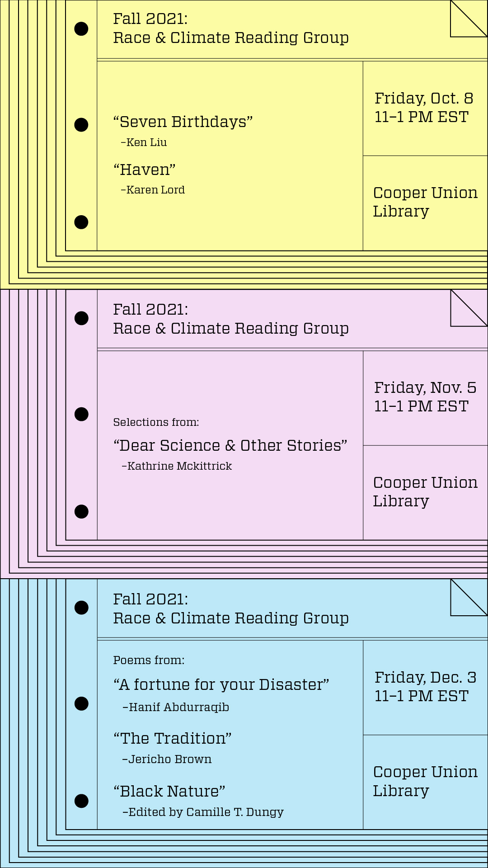The width and height of the screenshot is (488, 868).
Task: Click the middle punch hole on yellow card
Action: click(81, 125)
